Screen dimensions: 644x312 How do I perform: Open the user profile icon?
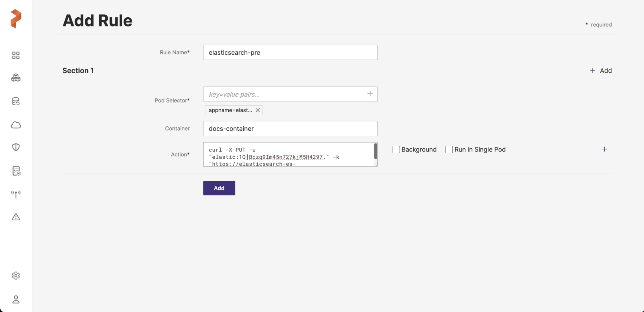pos(16,300)
